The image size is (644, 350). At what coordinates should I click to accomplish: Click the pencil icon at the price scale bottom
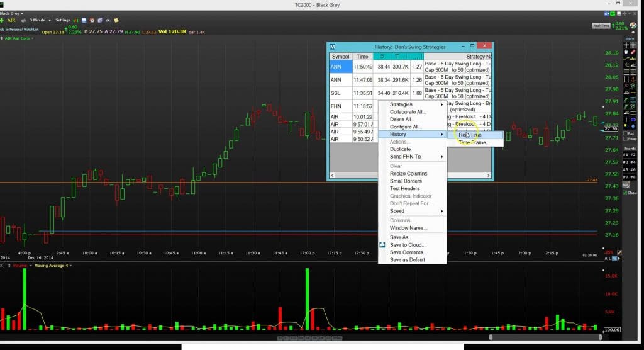619,252
